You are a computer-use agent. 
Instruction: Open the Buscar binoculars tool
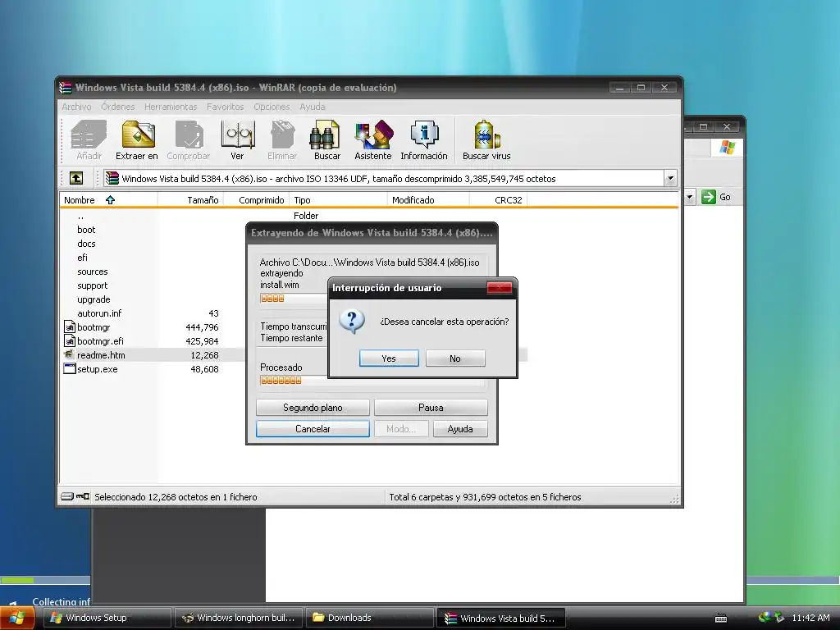325,134
